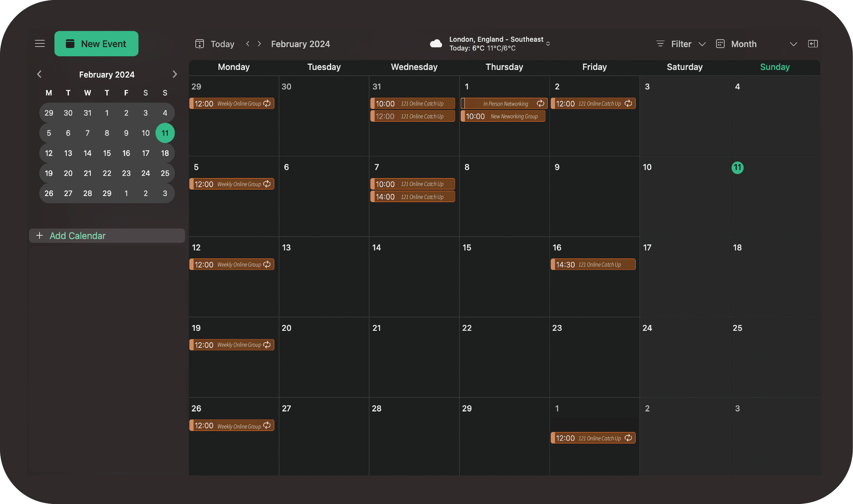The width and height of the screenshot is (853, 504).
Task: Open 10:00 New Neworking Group event
Action: click(503, 117)
